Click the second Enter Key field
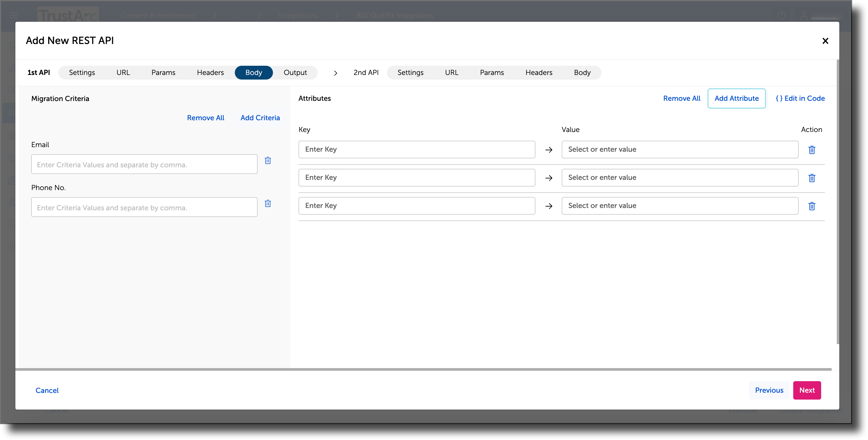Viewport: 868px width, 440px height. 417,178
